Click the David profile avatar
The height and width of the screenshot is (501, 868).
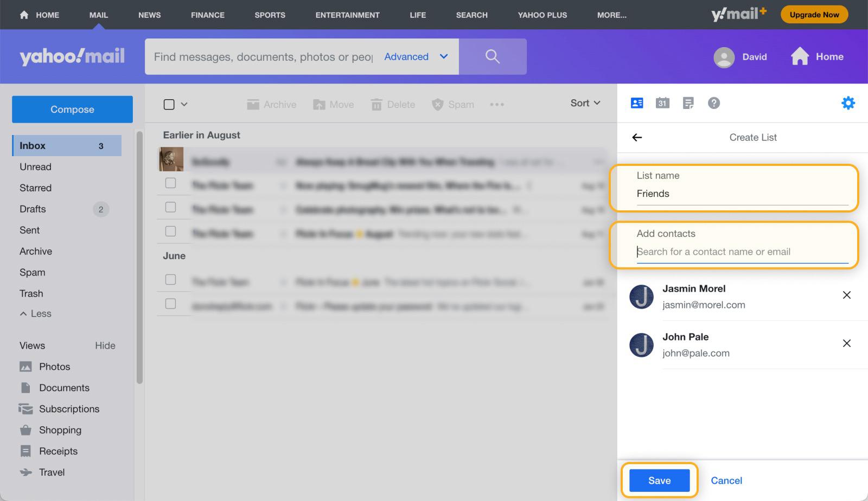[x=724, y=57]
